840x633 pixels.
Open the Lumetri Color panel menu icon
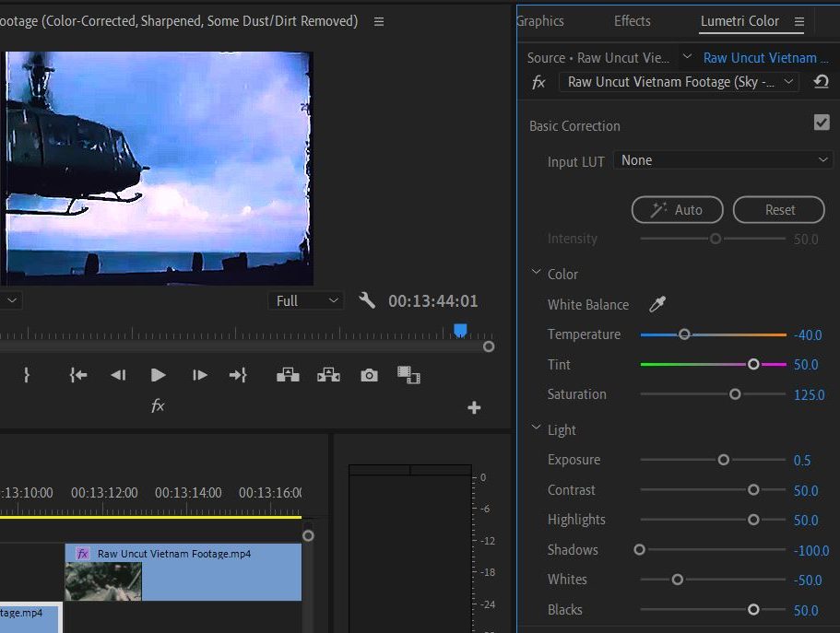tap(799, 21)
